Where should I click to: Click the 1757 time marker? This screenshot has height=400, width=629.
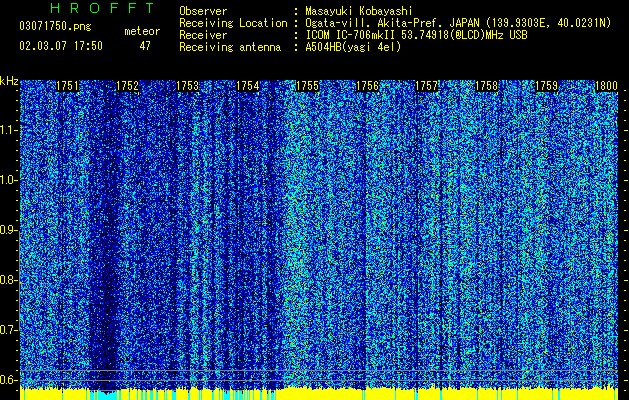tap(426, 86)
